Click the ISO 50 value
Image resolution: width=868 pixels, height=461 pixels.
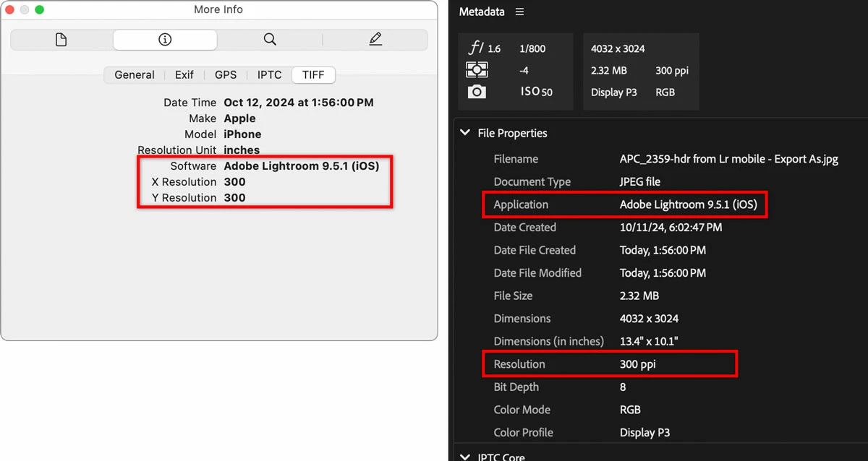point(537,92)
